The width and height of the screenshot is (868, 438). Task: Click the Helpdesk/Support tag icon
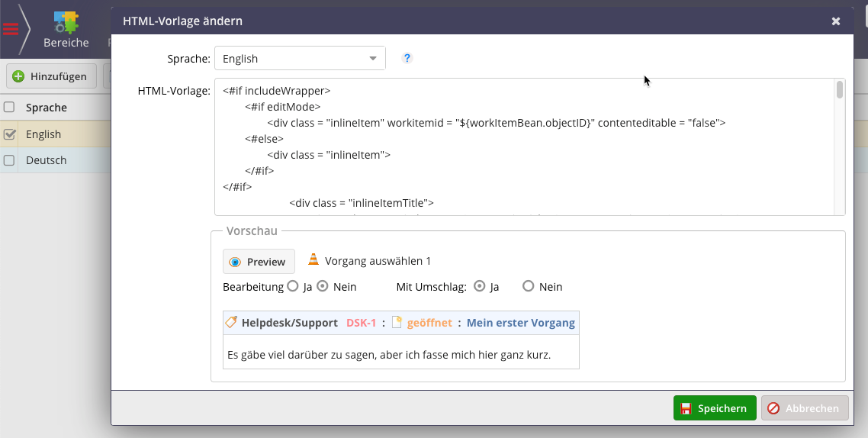(x=231, y=323)
